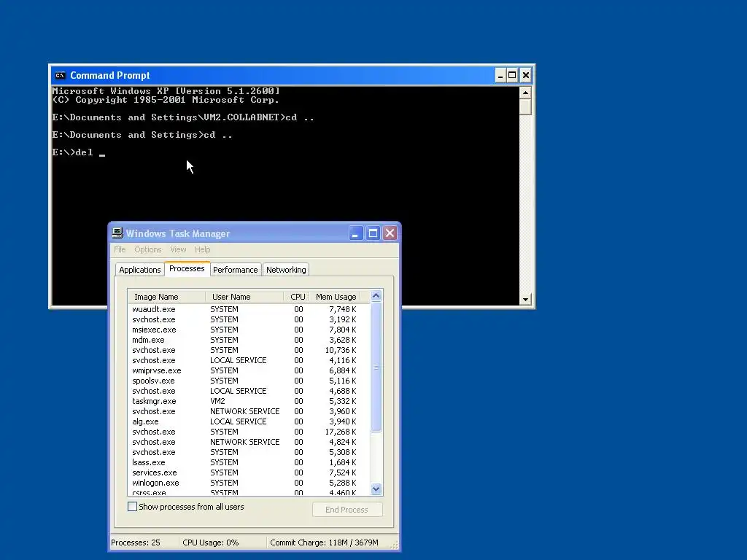The width and height of the screenshot is (747, 560).
Task: Click Command Prompt scrollbar down arrow
Action: (525, 300)
